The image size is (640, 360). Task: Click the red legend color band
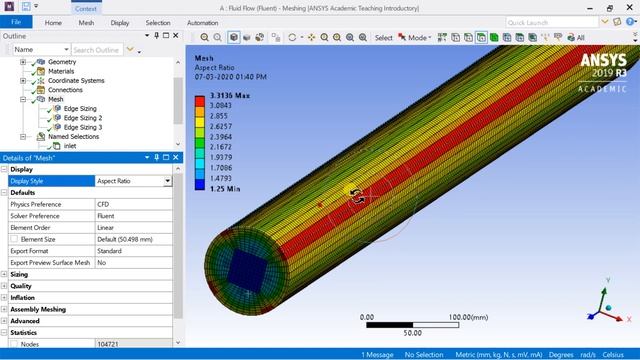click(200, 101)
